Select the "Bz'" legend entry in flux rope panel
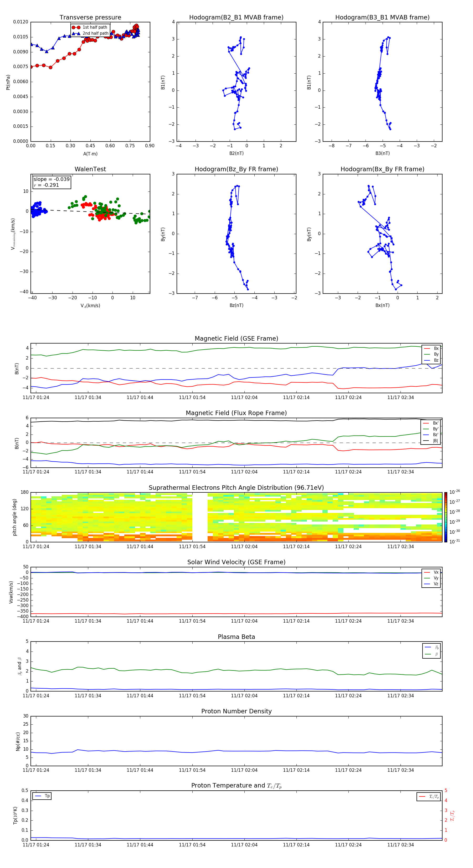Image resolution: width=473 pixels, height=868 pixels. [431, 435]
